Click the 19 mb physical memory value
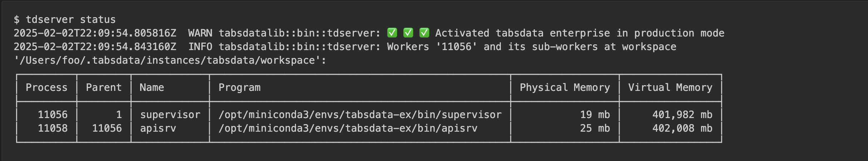This screenshot has height=161, width=868. pyautogui.click(x=595, y=114)
